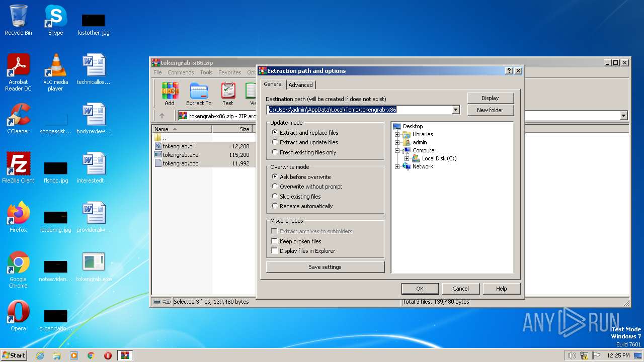Click OK to start extraction
This screenshot has width=644, height=362.
click(420, 289)
